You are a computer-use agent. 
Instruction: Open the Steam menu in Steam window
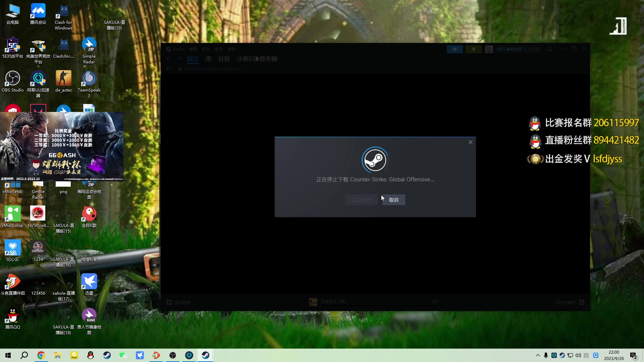[178, 49]
